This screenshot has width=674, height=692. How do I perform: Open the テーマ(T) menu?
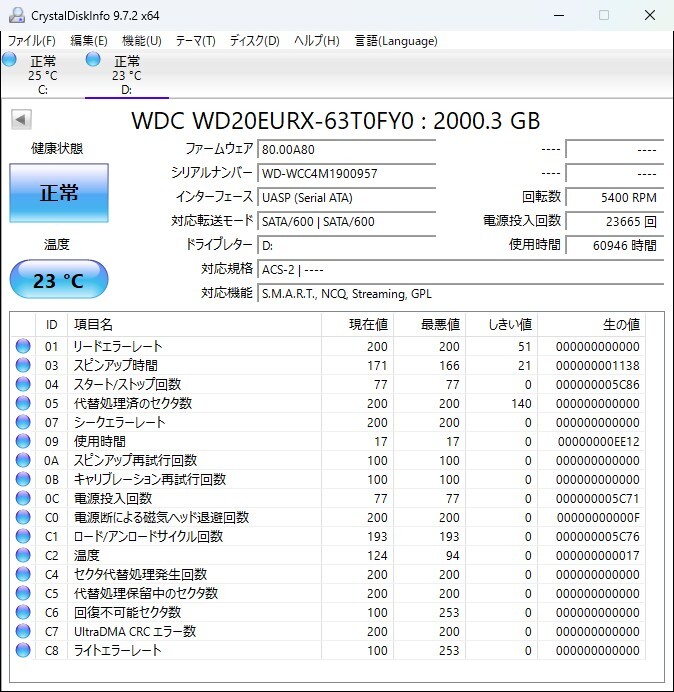coord(195,41)
